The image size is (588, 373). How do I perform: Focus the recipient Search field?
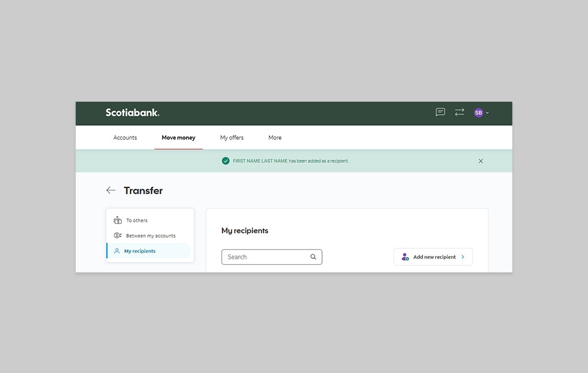pyautogui.click(x=272, y=257)
